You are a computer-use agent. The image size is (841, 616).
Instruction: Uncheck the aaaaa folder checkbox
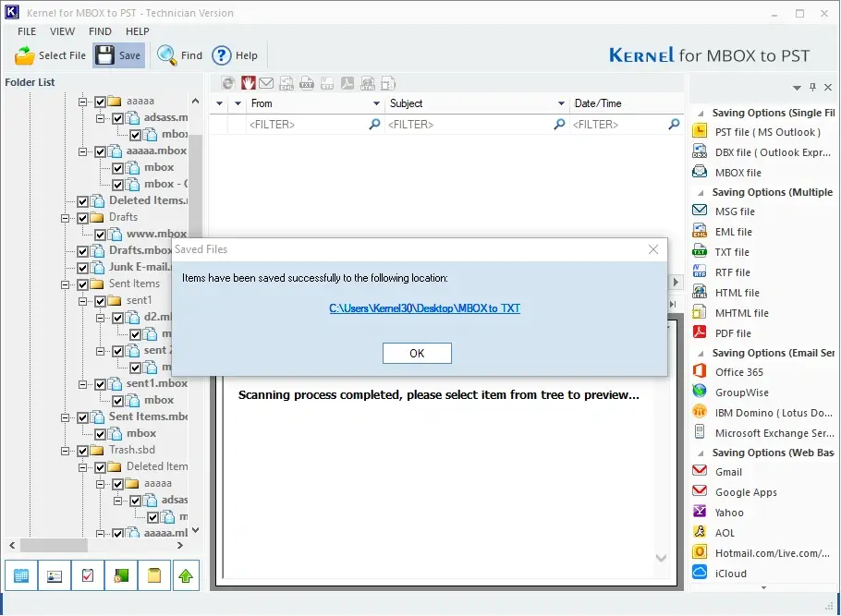point(101,102)
